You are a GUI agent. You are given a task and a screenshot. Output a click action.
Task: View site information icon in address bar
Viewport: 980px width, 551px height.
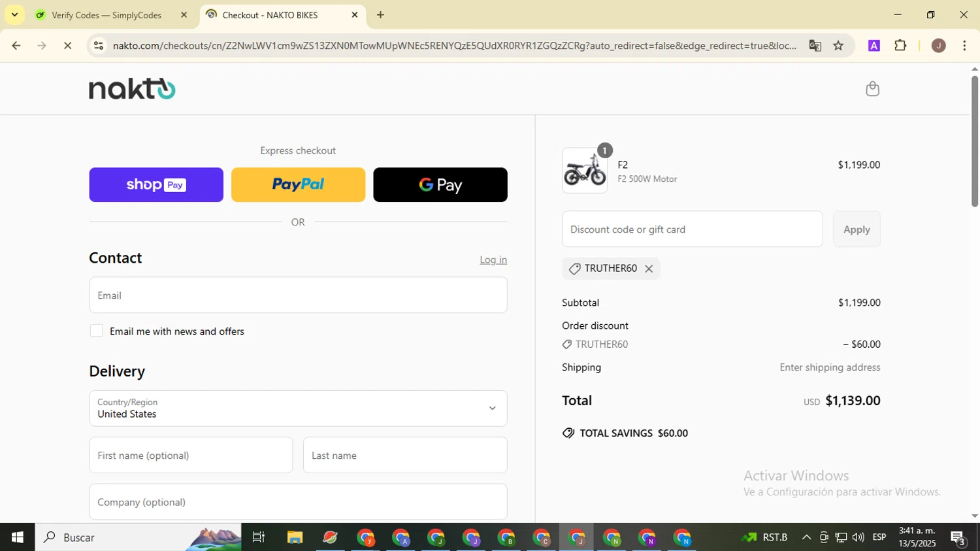coord(98,46)
